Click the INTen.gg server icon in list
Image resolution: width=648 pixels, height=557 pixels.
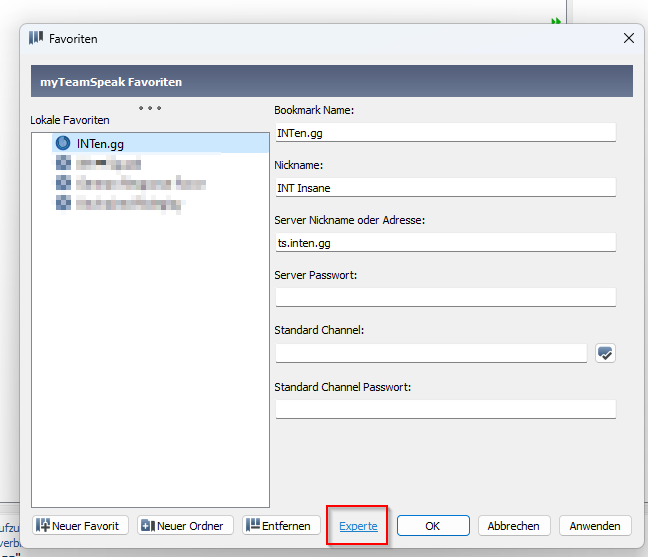[64, 144]
